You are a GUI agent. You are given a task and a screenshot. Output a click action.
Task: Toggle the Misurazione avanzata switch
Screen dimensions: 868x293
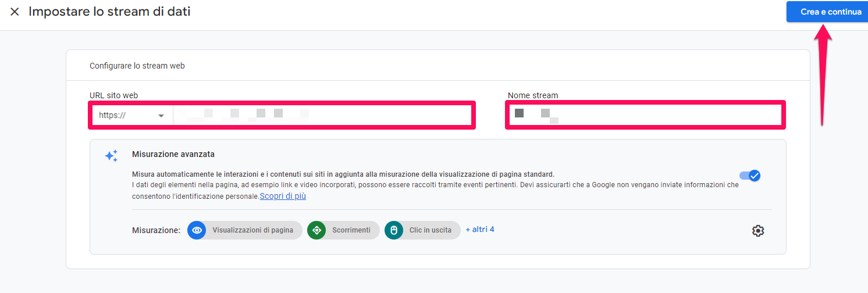[750, 176]
